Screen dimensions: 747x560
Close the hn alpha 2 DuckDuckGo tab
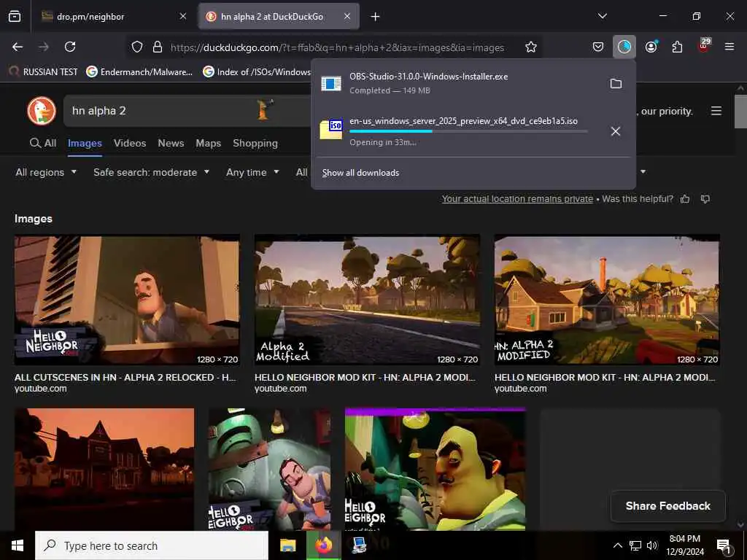(347, 17)
